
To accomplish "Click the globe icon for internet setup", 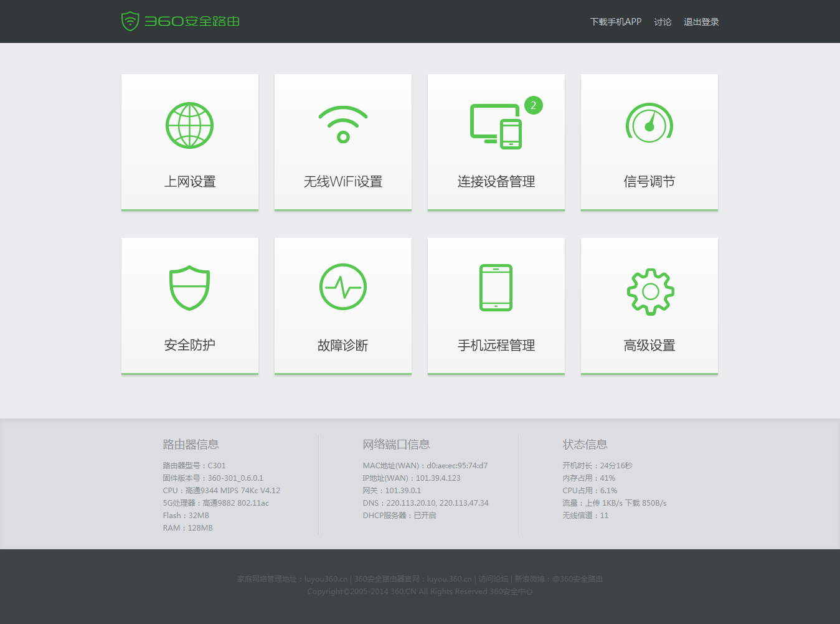I will 189,125.
